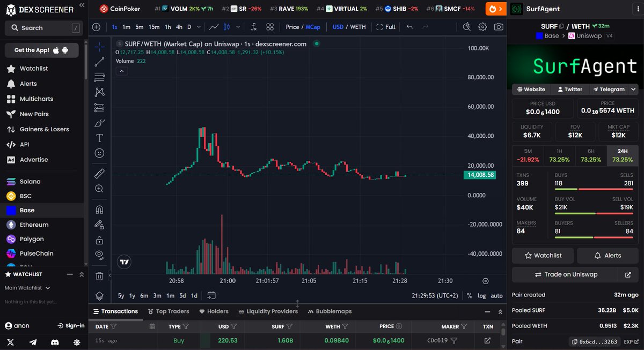The image size is (644, 350).
Task: Toggle auto scale on the chart
Action: (x=496, y=295)
